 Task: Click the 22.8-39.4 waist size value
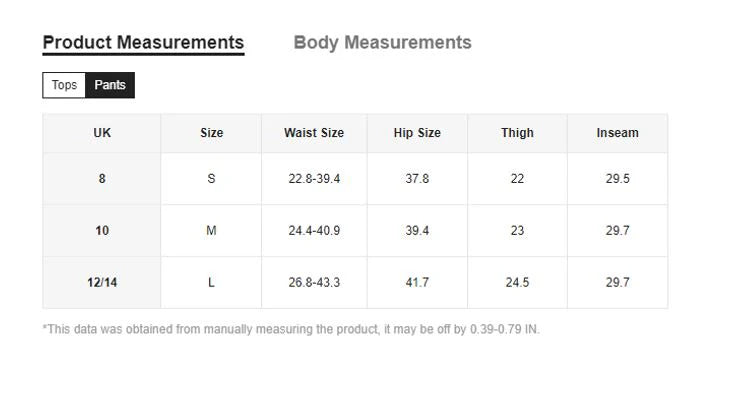coord(314,179)
